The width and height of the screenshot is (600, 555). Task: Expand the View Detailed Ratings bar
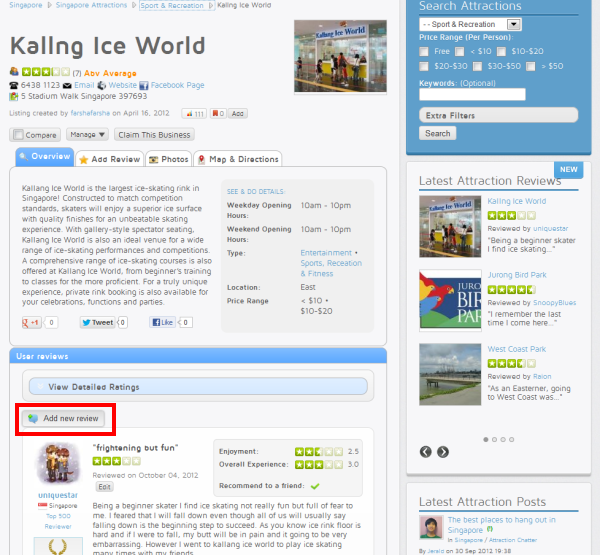tap(197, 386)
